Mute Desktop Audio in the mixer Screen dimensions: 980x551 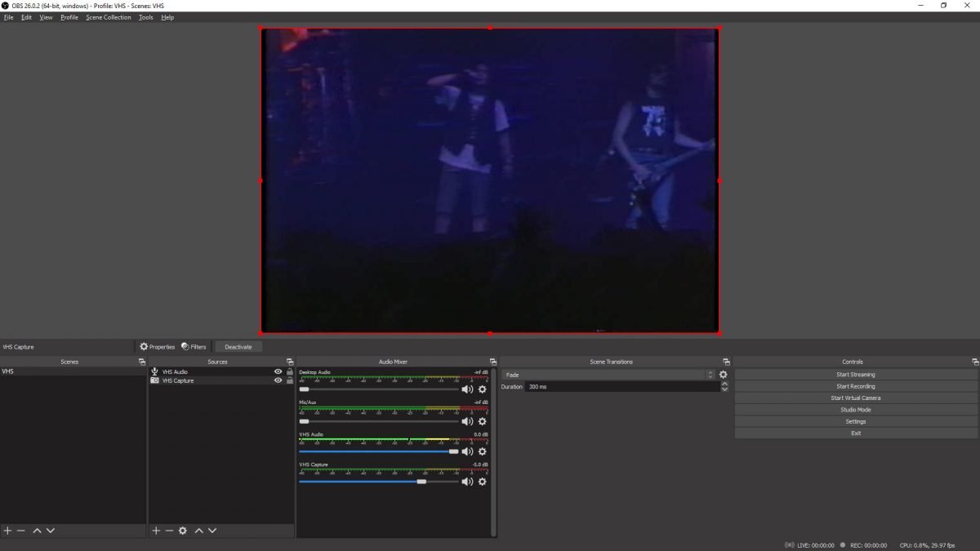click(467, 389)
